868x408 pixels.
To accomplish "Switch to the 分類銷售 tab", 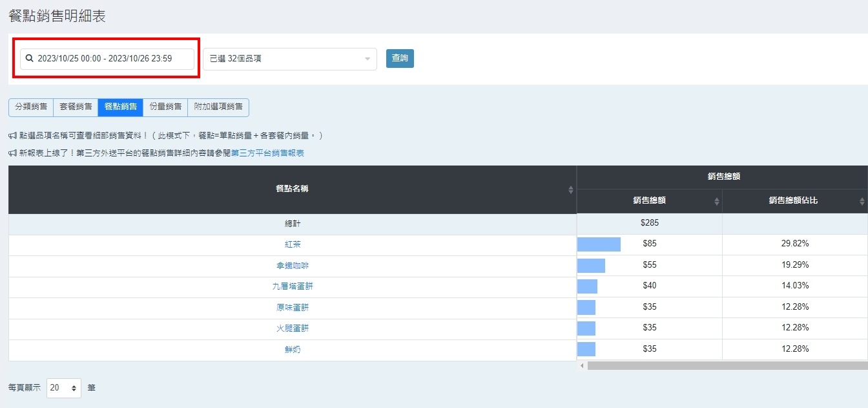I will (31, 107).
